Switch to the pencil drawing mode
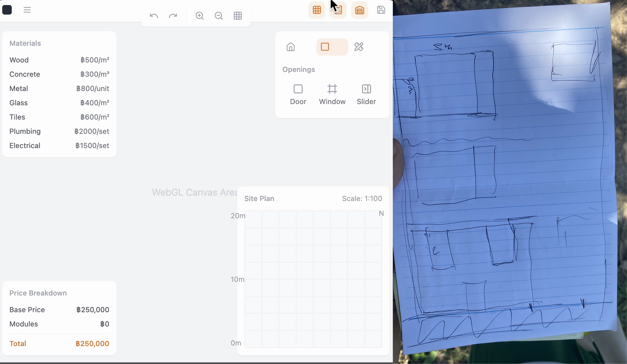This screenshot has height=364, width=627. (x=359, y=47)
